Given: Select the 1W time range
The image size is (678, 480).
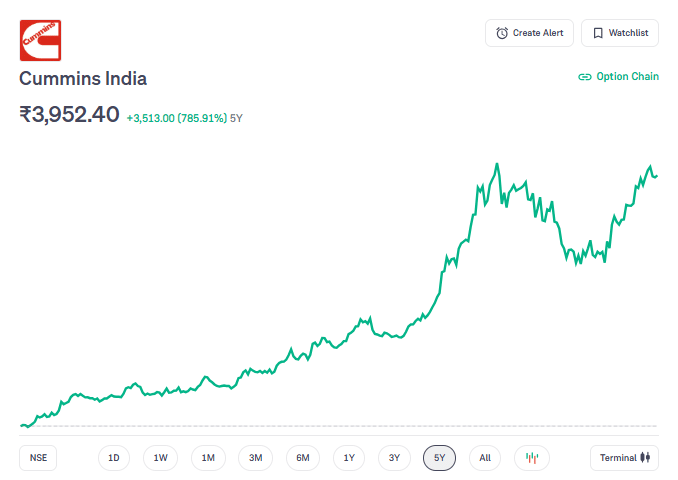Looking at the screenshot, I should click(160, 458).
